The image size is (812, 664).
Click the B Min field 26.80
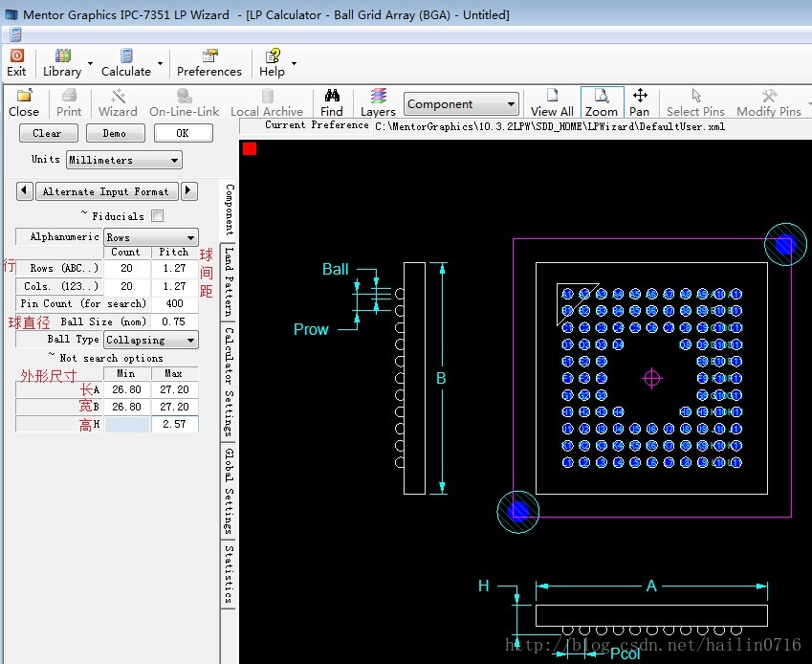(x=127, y=407)
